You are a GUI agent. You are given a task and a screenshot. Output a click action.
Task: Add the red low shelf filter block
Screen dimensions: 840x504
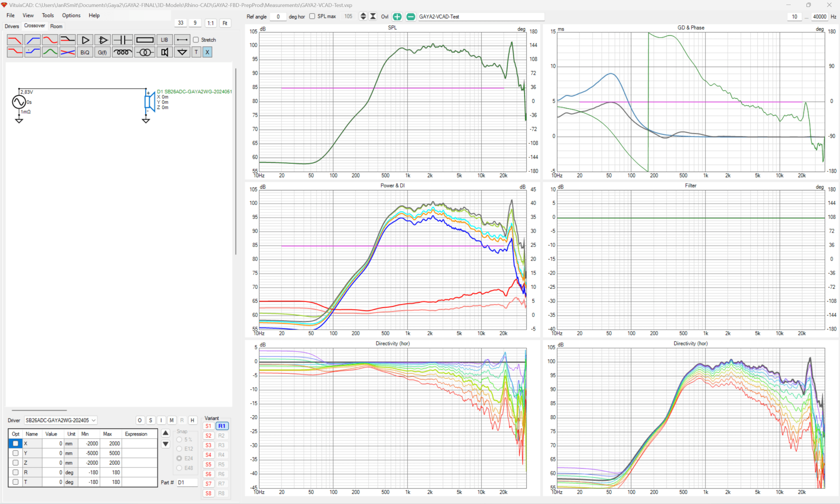point(15,52)
